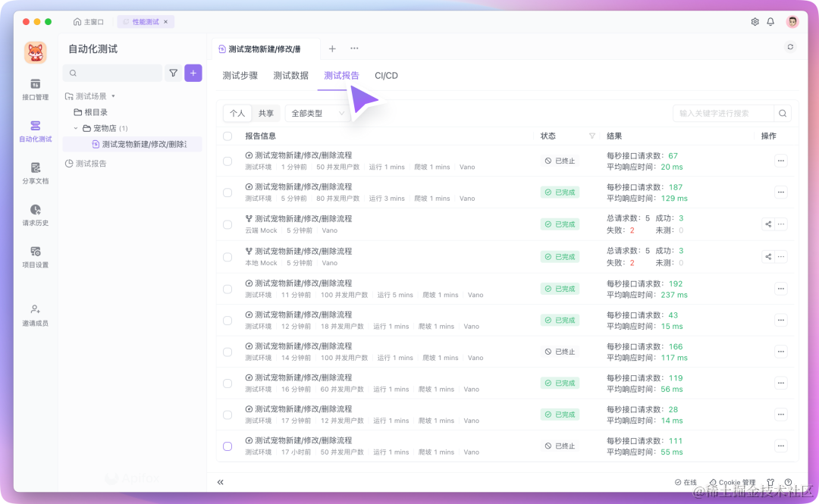Focus the sidebar search input field

(x=112, y=73)
